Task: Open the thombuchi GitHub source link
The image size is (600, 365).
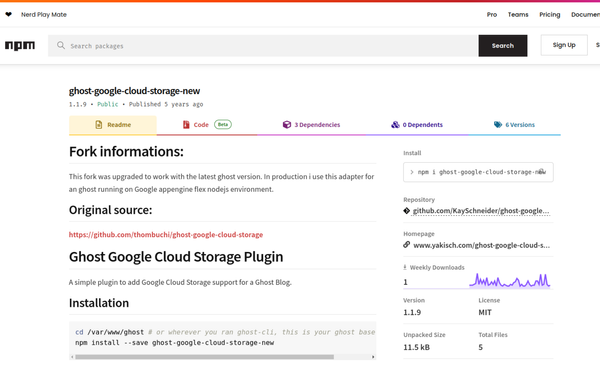Action: click(166, 235)
